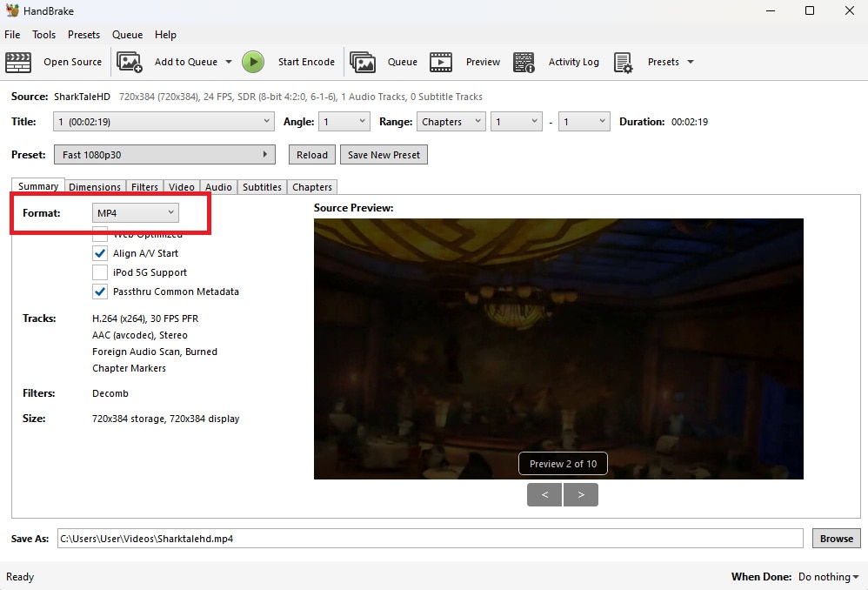
Task: Click the Preview filmstrip icon
Action: click(441, 62)
